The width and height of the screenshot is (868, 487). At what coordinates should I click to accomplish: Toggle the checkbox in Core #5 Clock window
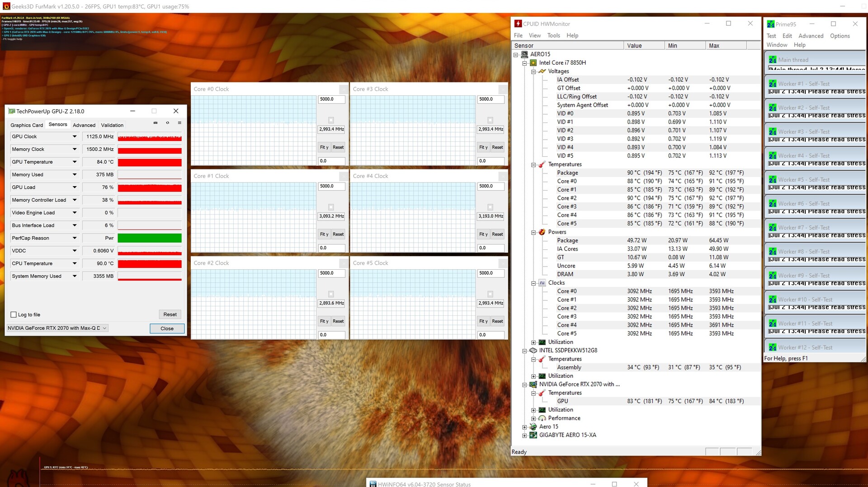click(x=490, y=294)
